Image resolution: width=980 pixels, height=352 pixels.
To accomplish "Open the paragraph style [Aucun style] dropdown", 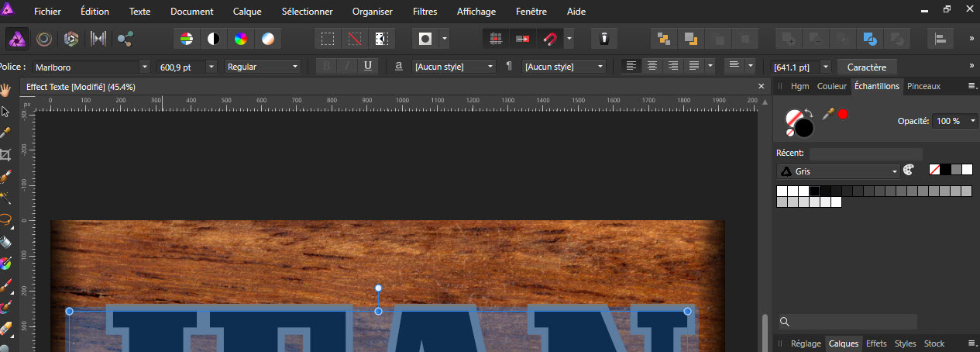I will point(564,67).
